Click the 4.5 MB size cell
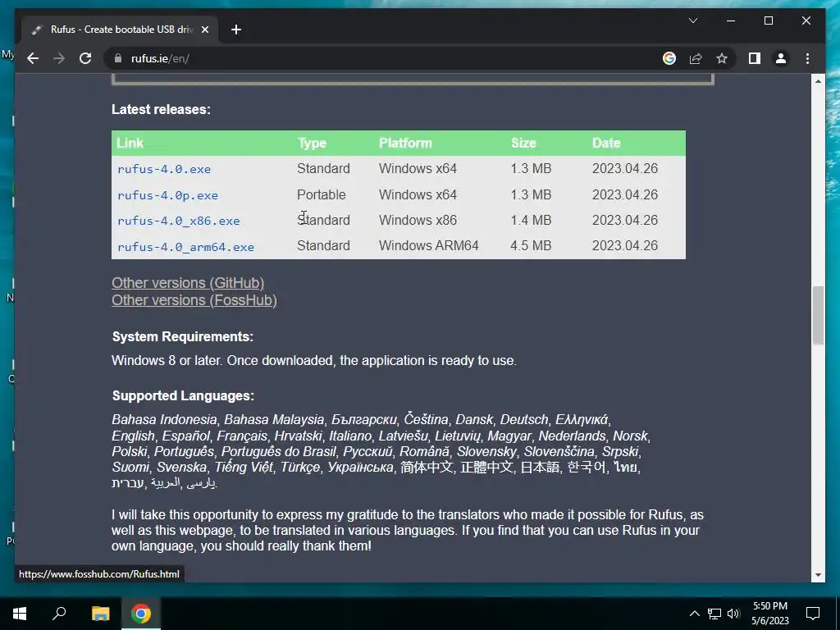 [531, 245]
